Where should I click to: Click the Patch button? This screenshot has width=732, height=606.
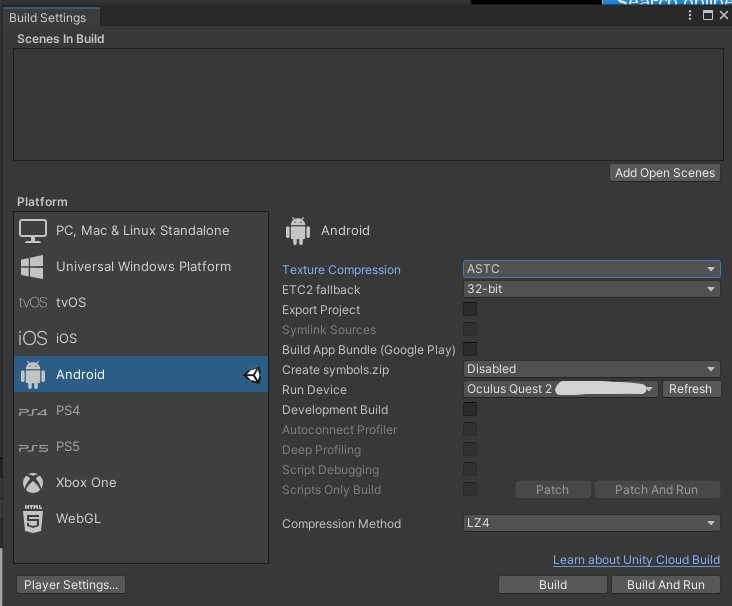pyautogui.click(x=553, y=490)
